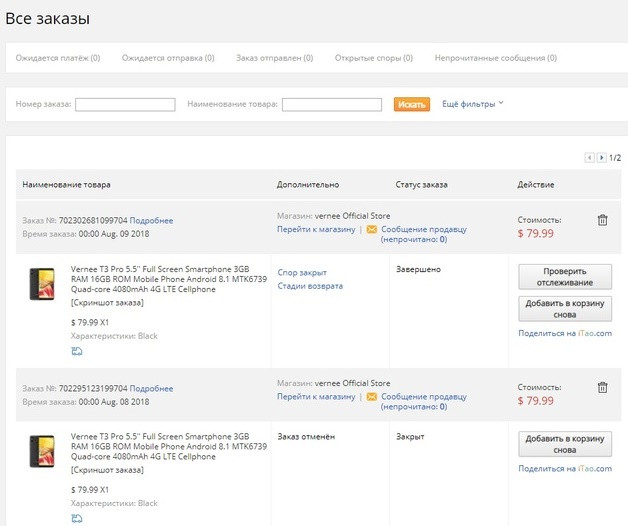Viewport: 628px width, 526px height.
Task: Click Наименование товара column header
Action: point(66,185)
